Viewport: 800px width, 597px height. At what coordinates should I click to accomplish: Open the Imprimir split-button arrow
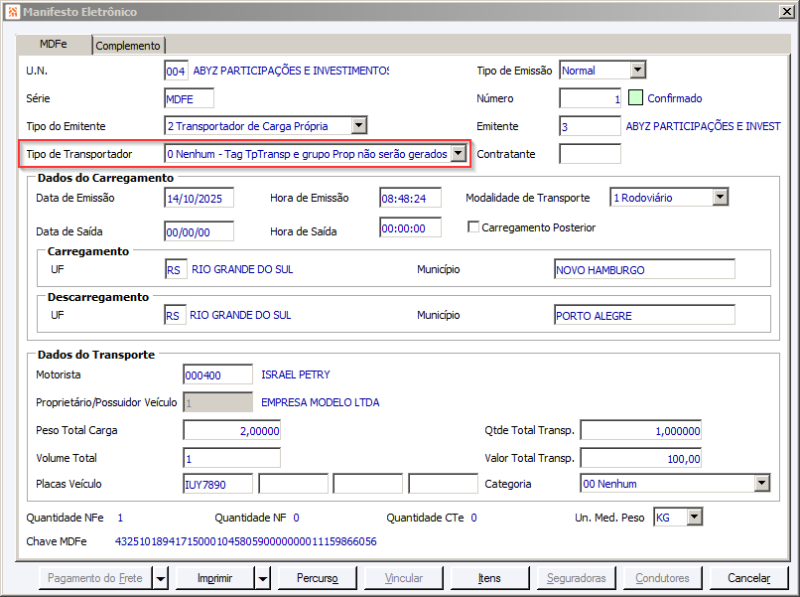point(263,578)
